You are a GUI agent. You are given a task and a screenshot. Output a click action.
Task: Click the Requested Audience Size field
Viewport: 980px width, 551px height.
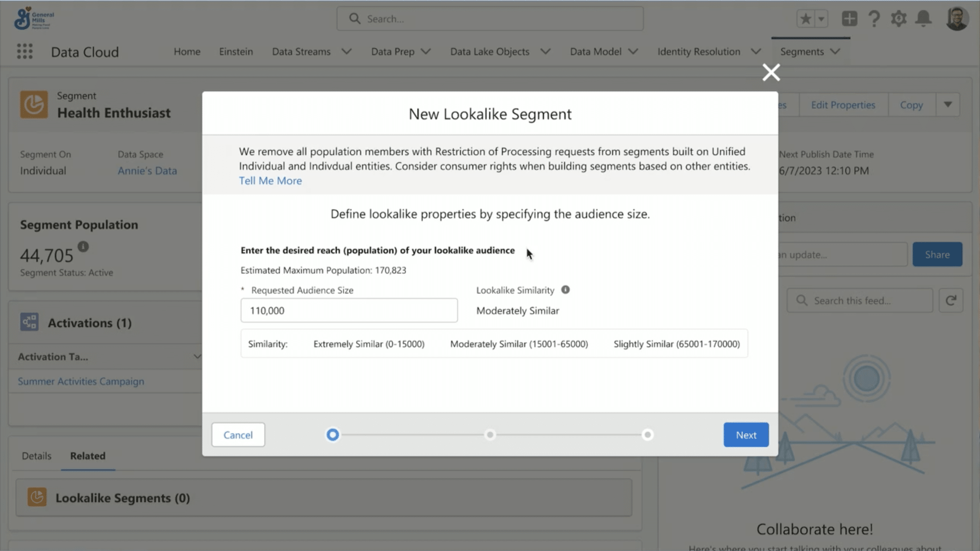[349, 310]
